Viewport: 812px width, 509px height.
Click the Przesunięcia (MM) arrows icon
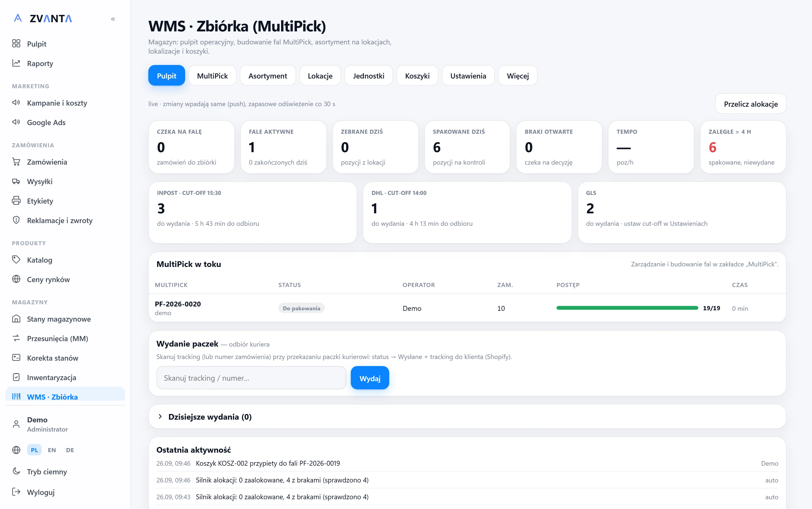16,338
